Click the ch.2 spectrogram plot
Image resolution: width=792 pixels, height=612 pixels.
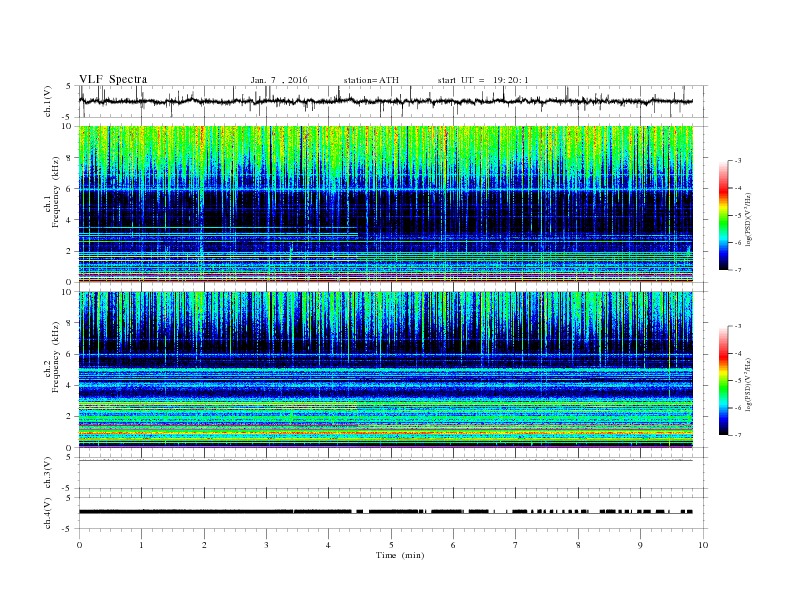386,369
